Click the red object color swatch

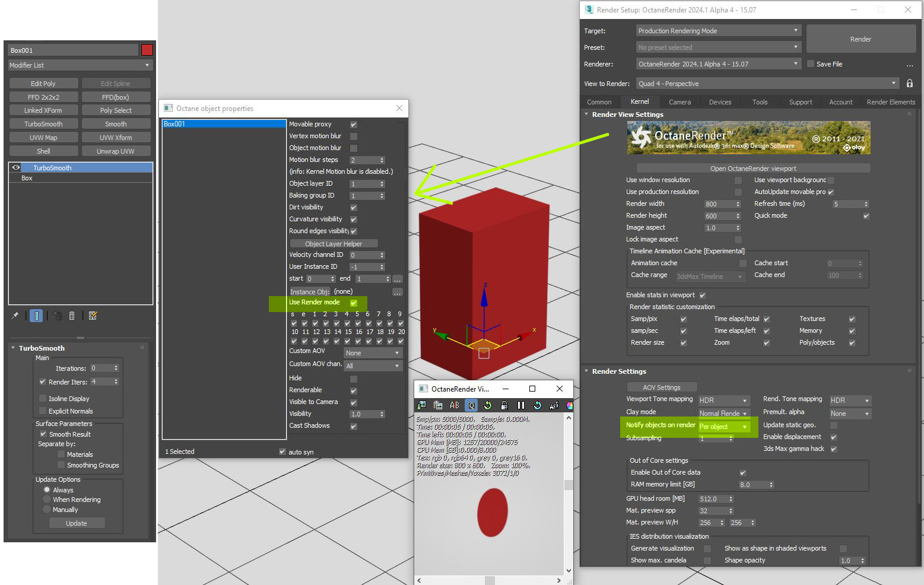coord(147,50)
